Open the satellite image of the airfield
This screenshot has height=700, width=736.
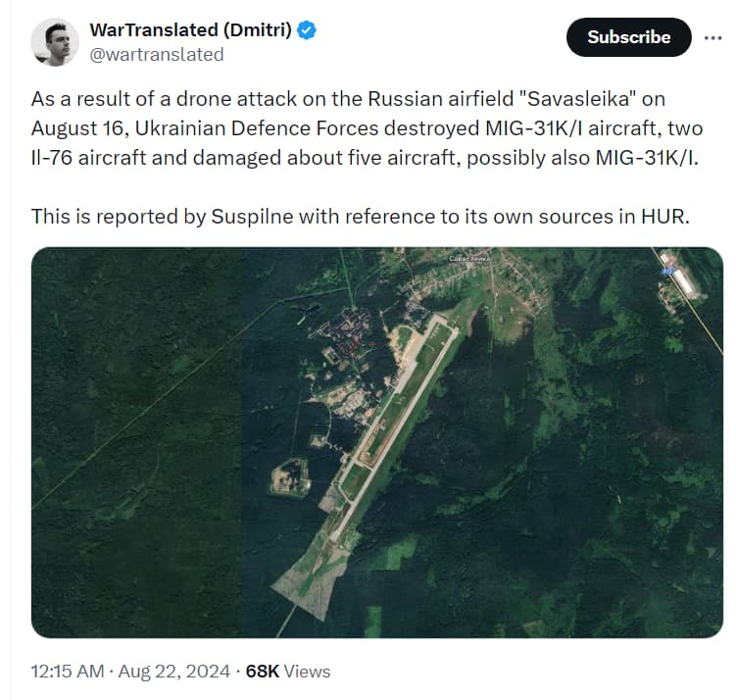[x=377, y=442]
